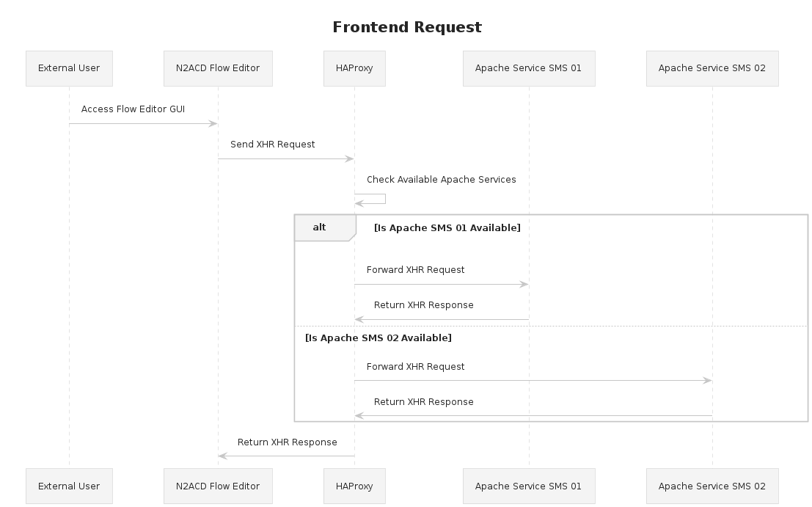Click the bottom External User box
The height and width of the screenshot is (507, 812).
(x=69, y=486)
